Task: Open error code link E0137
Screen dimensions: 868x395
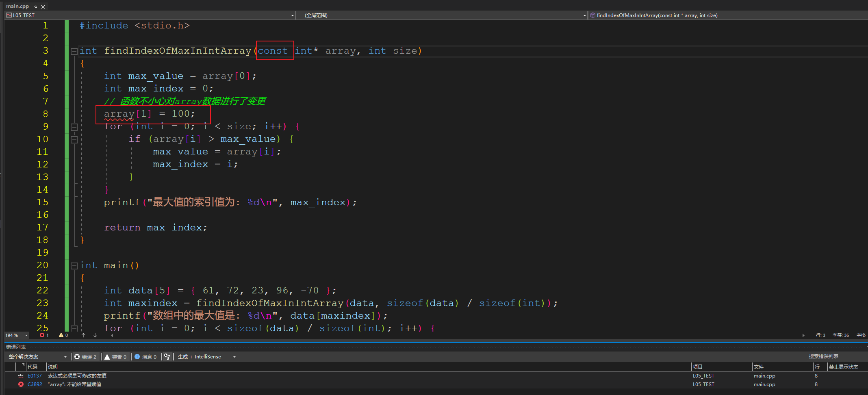Action: click(35, 376)
